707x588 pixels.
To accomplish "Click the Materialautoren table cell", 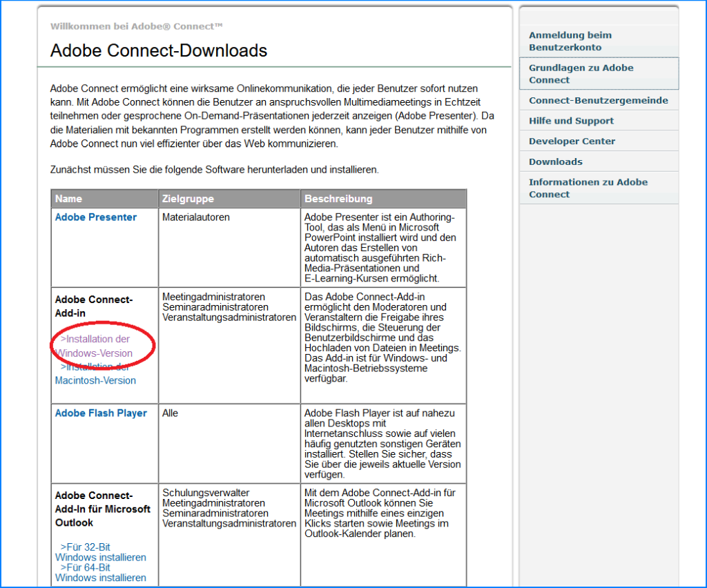I will pos(195,217).
